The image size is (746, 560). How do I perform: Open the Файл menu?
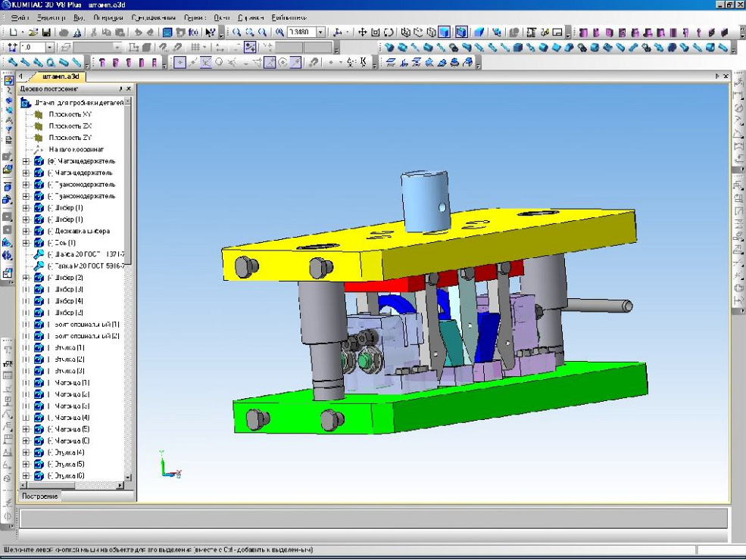(x=20, y=17)
